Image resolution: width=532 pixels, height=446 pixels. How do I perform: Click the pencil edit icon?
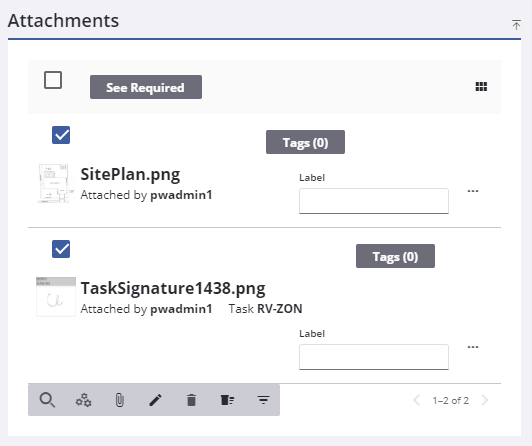156,400
